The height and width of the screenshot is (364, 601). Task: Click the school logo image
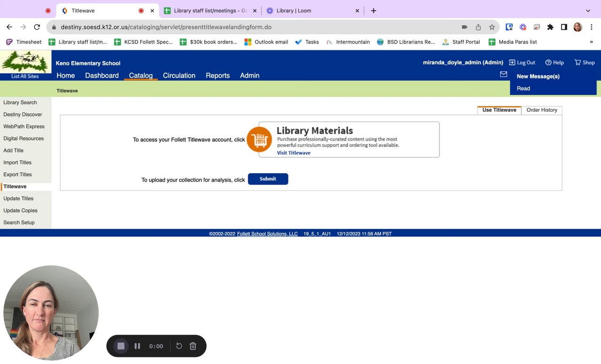click(25, 62)
